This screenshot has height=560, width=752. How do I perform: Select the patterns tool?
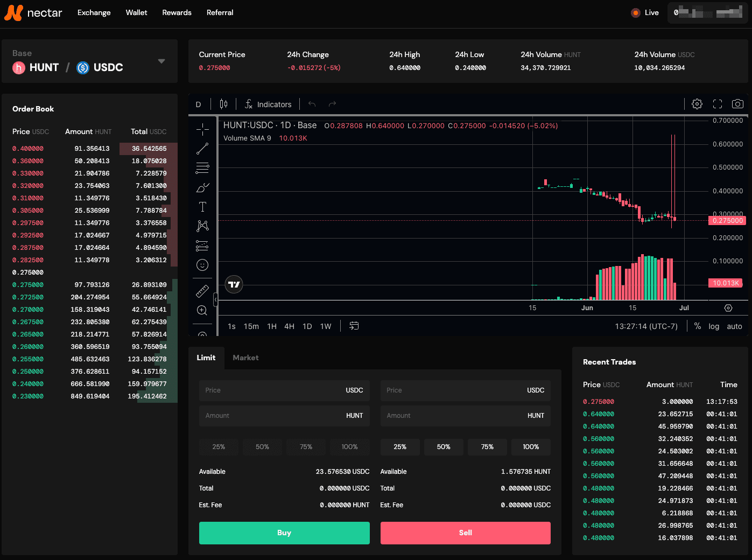[x=202, y=226]
